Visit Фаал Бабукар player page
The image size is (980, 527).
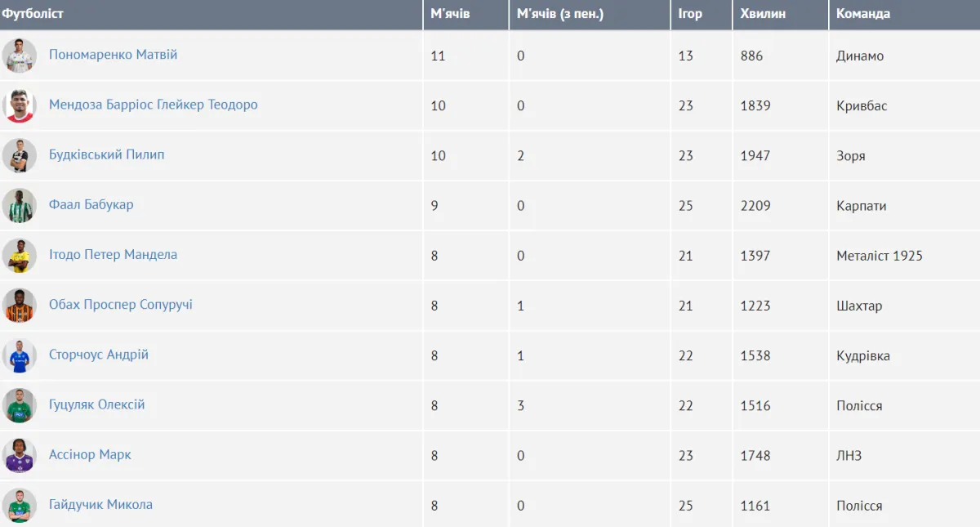coord(91,204)
